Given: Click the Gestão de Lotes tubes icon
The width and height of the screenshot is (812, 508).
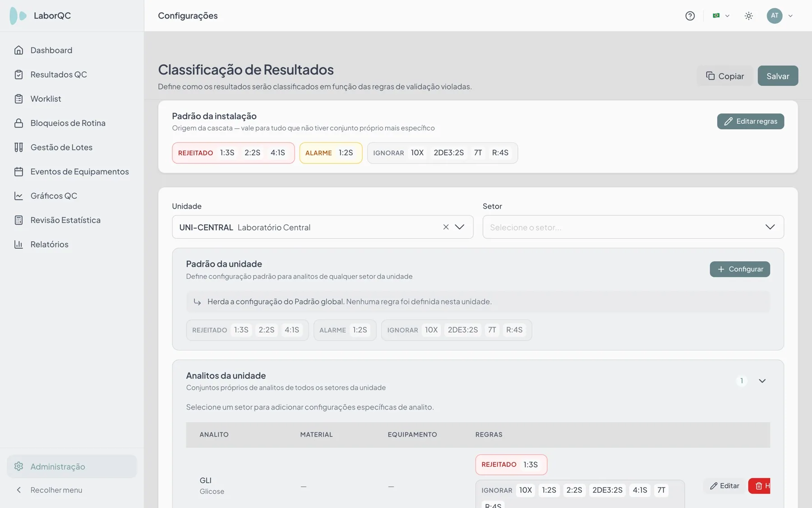Looking at the screenshot, I should coord(18,147).
